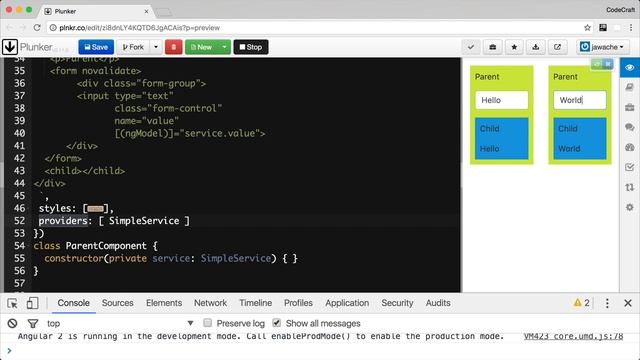Click the browser extension icon
Image resolution: width=640 pixels, height=360 pixels.
[x=603, y=28]
